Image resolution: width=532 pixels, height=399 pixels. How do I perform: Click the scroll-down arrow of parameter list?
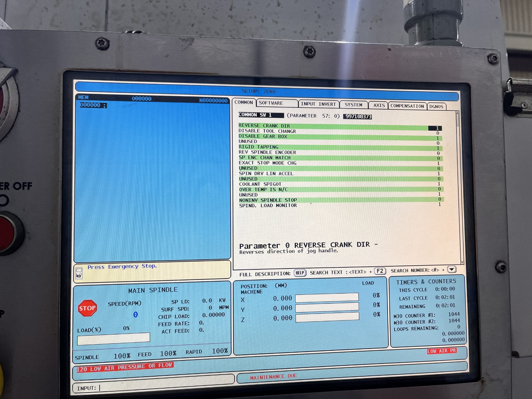click(462, 262)
